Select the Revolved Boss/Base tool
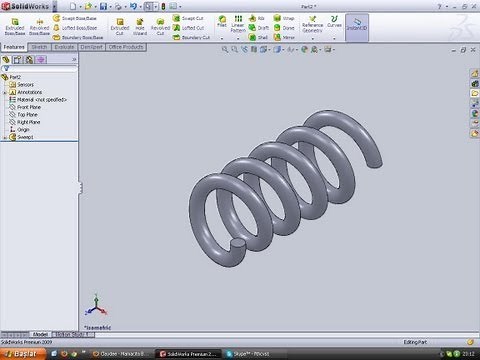The image size is (480, 360). (39, 27)
